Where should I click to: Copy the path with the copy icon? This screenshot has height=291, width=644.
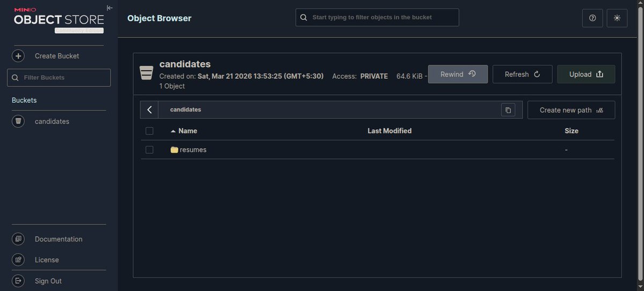click(x=508, y=110)
